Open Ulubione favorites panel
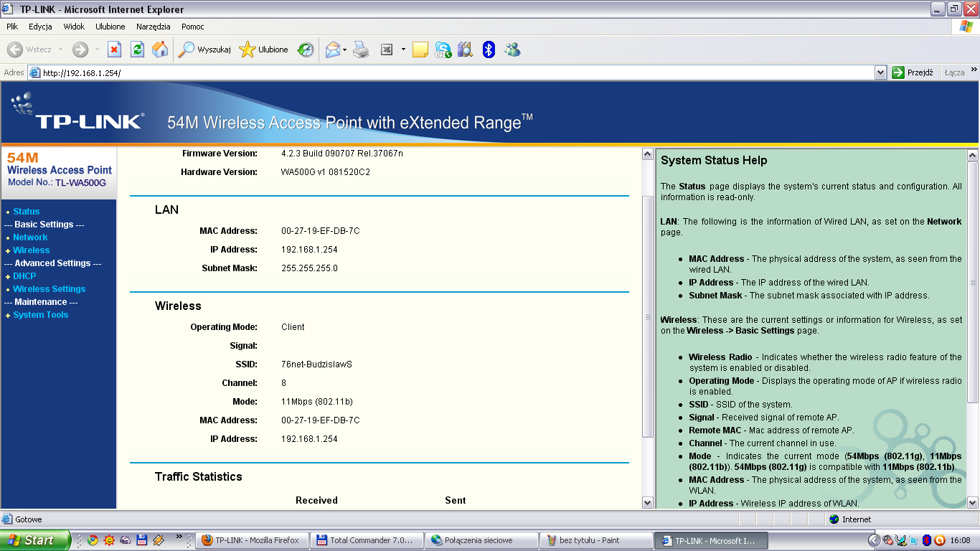 click(264, 50)
